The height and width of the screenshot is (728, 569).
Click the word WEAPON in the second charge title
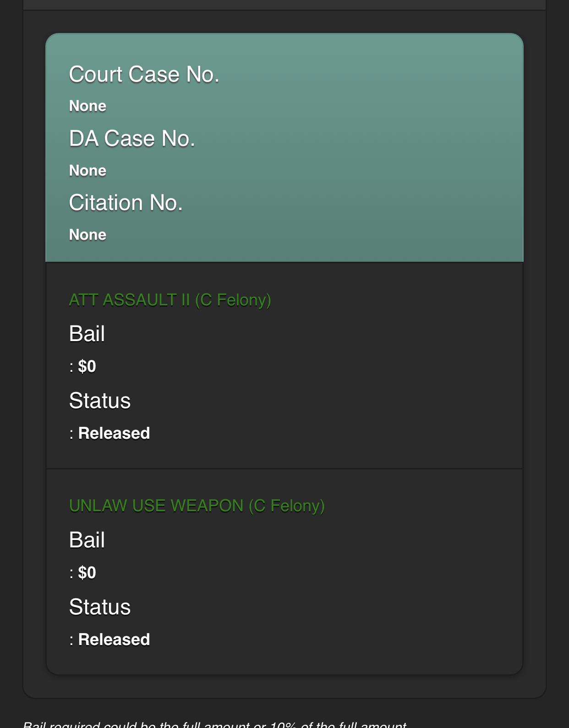click(207, 506)
